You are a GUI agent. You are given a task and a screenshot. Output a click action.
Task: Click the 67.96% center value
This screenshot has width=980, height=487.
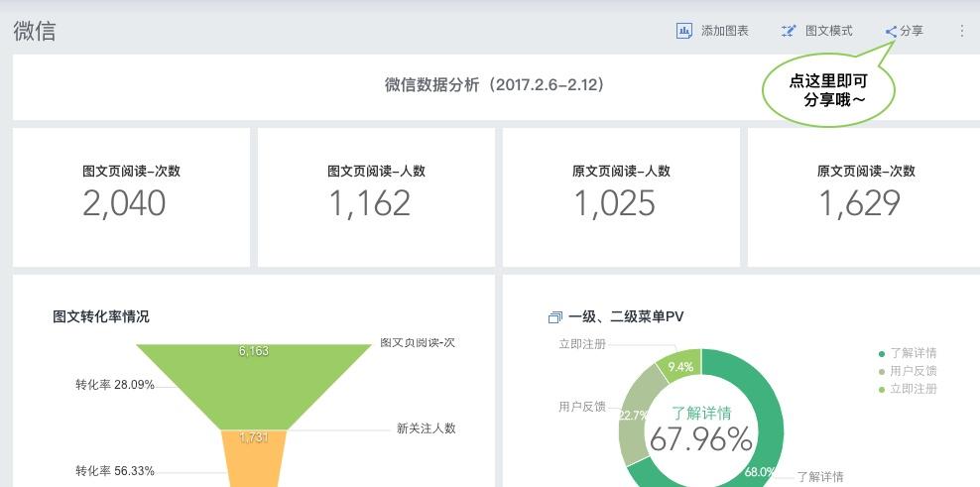[x=700, y=438]
